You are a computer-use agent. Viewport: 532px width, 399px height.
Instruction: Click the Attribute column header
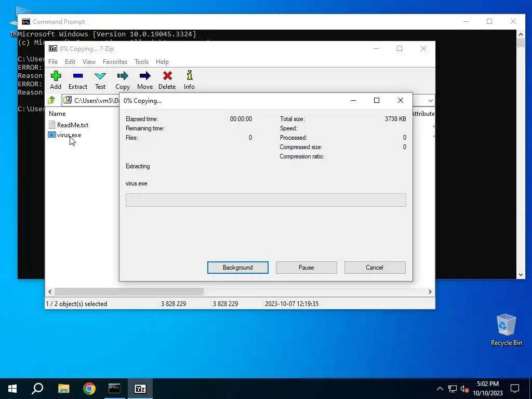pos(423,114)
